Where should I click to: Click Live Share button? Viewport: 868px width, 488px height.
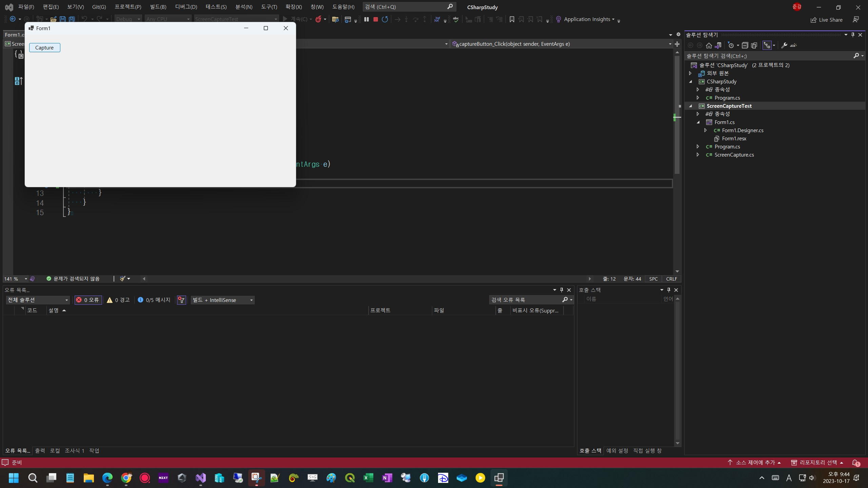(826, 20)
